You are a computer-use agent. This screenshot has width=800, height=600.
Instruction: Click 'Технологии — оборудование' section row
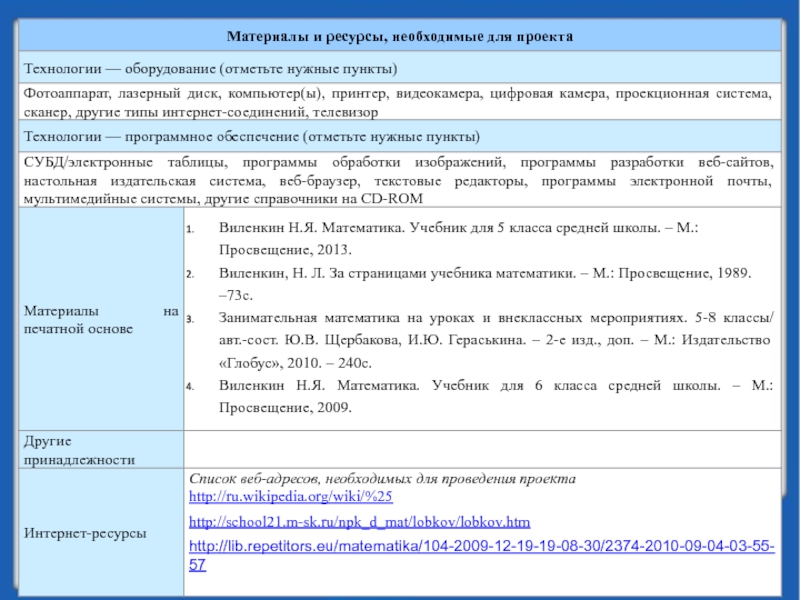pos(400,68)
